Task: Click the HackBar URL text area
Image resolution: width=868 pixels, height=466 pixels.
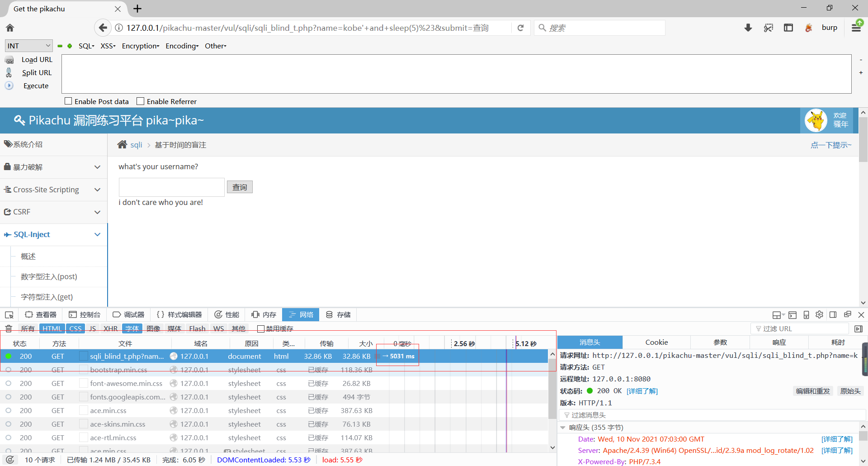Action: [x=456, y=74]
